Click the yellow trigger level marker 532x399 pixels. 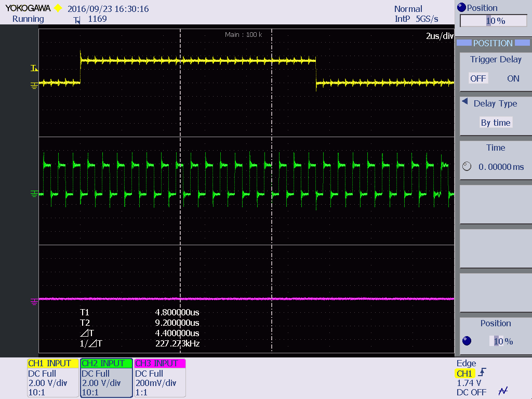pos(34,68)
